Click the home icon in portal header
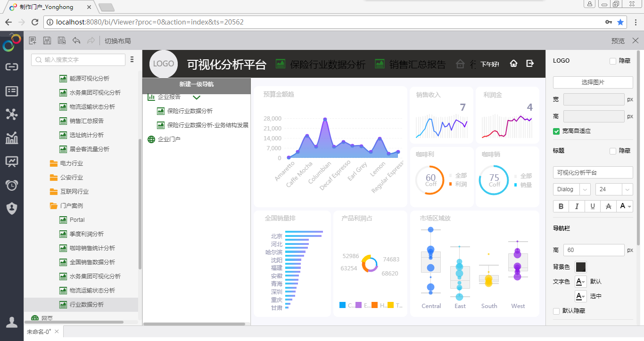 tap(514, 64)
